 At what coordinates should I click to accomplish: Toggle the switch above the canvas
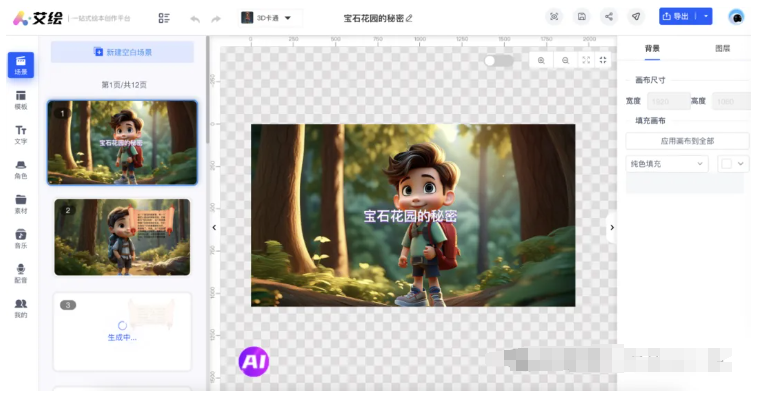click(498, 61)
